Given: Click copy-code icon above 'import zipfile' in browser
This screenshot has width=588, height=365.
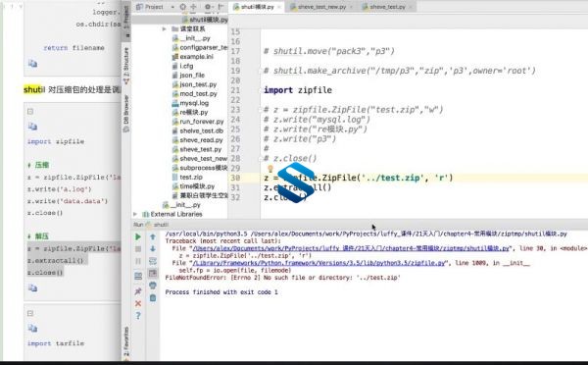Looking at the screenshot, I should pyautogui.click(x=32, y=127).
